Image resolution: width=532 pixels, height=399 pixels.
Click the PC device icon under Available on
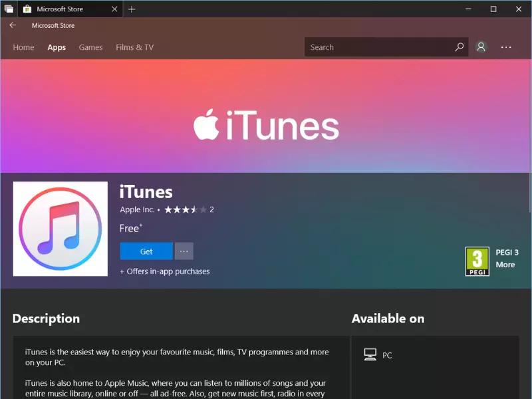pos(370,354)
